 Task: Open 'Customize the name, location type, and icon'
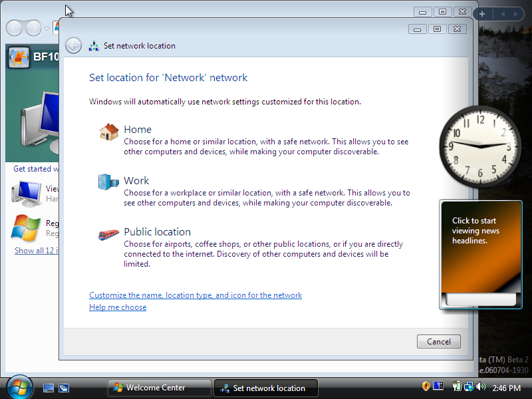point(196,295)
